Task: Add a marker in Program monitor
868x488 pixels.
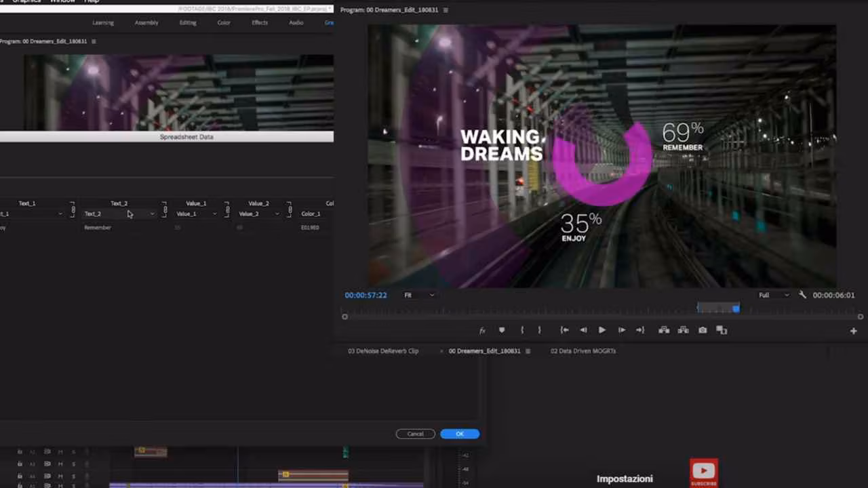Action: pos(502,330)
